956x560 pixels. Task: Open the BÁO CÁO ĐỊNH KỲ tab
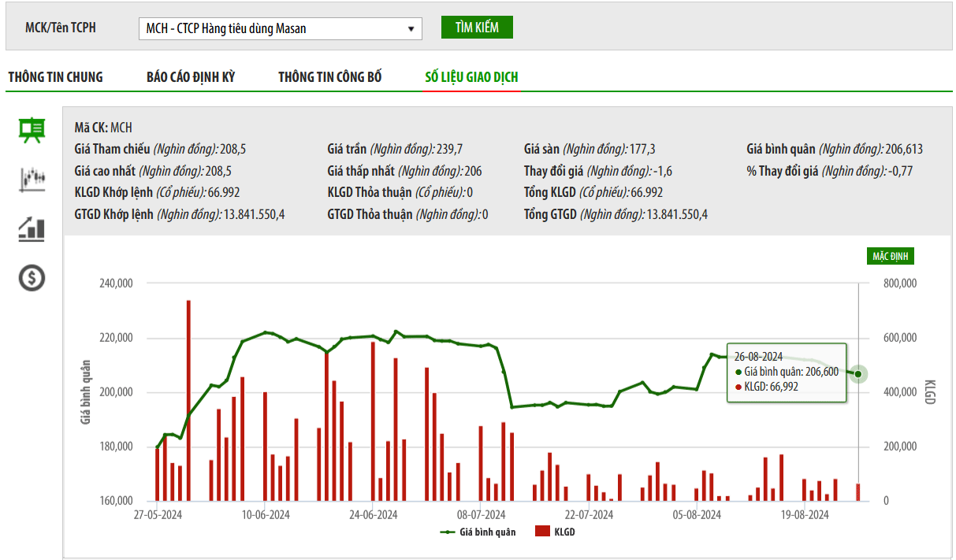click(191, 77)
